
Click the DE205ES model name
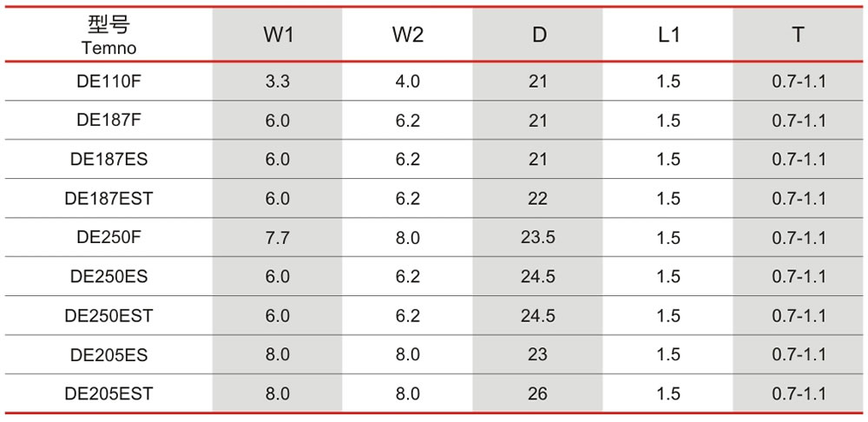(x=108, y=354)
